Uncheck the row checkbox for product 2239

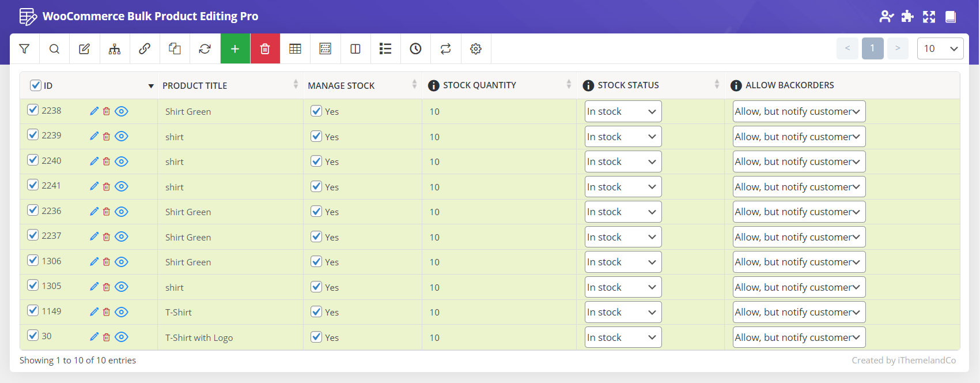pyautogui.click(x=33, y=135)
